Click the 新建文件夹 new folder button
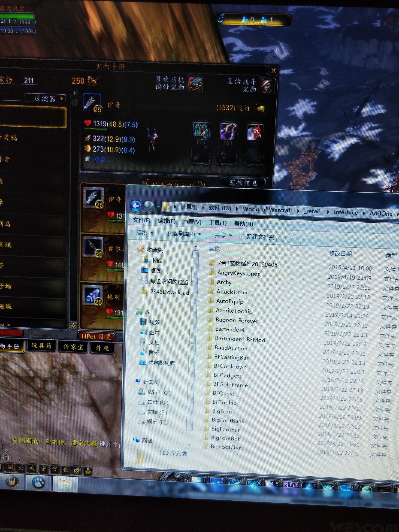 point(260,237)
